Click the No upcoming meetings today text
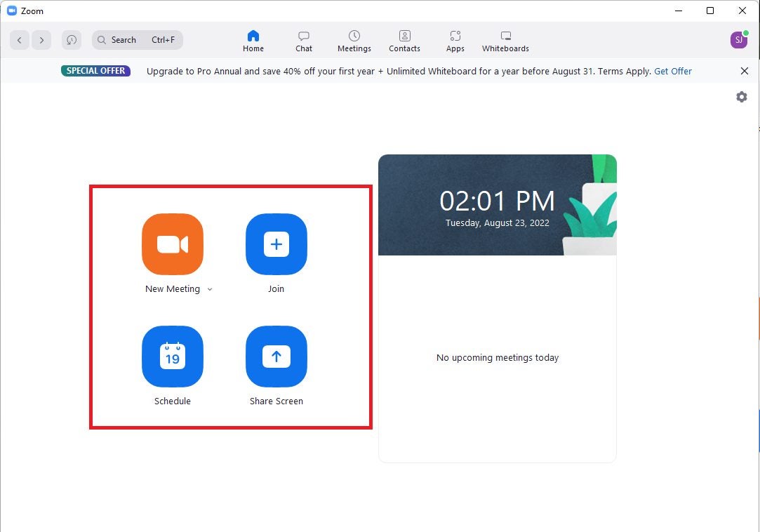This screenshot has height=532, width=760. pos(498,358)
